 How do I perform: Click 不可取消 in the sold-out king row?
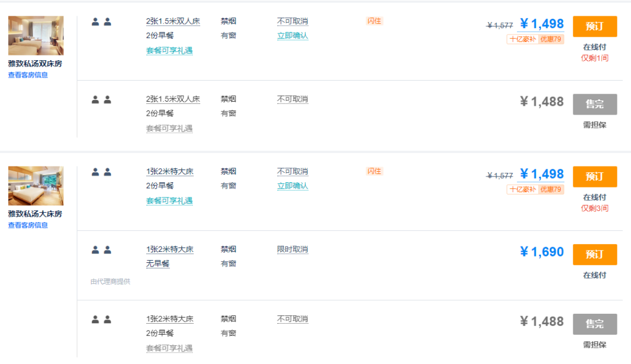pos(293,320)
